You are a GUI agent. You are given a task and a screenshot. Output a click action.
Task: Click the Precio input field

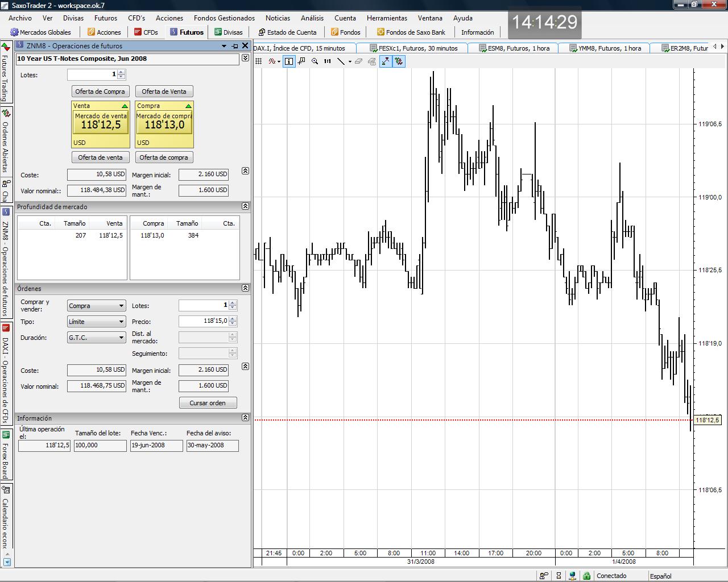coord(203,321)
